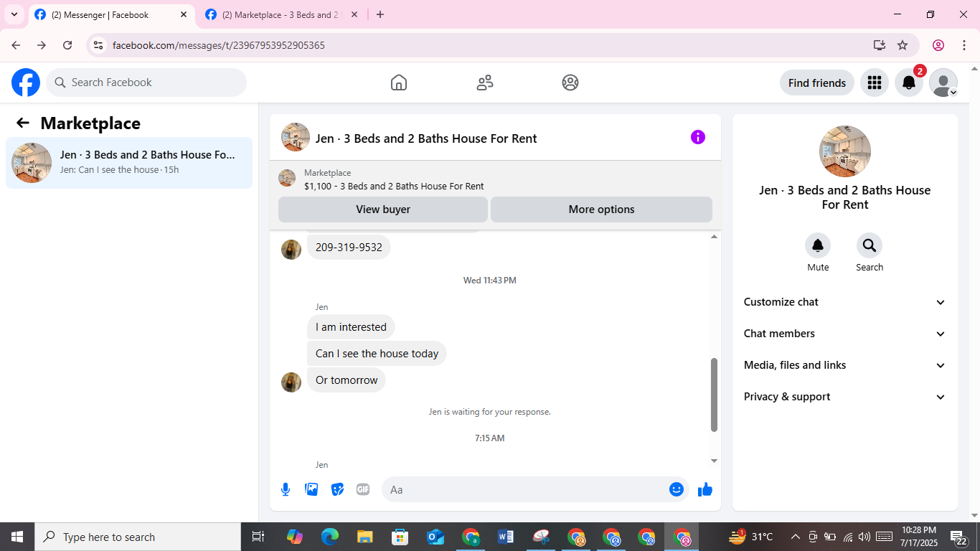
Task: Choose a sticker icon
Action: [x=337, y=489]
